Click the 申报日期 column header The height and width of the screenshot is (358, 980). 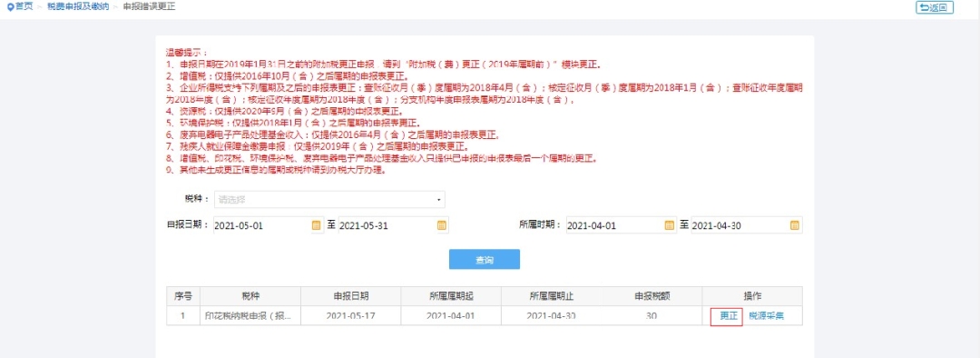pyautogui.click(x=350, y=296)
